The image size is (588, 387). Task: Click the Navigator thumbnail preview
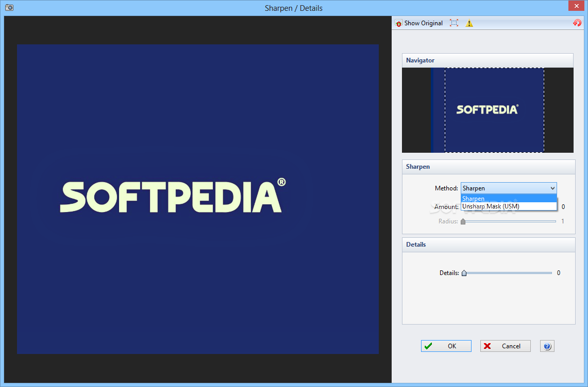point(488,110)
